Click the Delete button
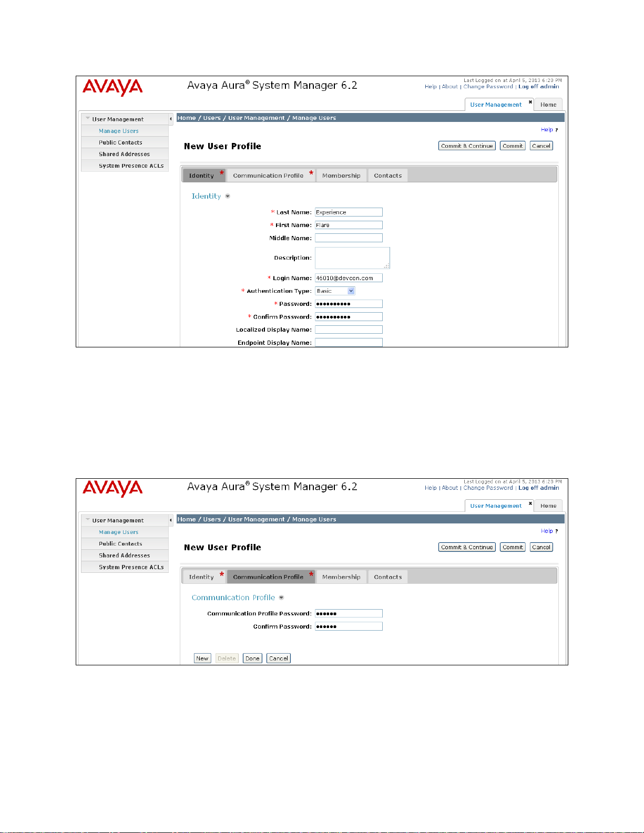Viewport: 644px width, 833px height. (227, 659)
